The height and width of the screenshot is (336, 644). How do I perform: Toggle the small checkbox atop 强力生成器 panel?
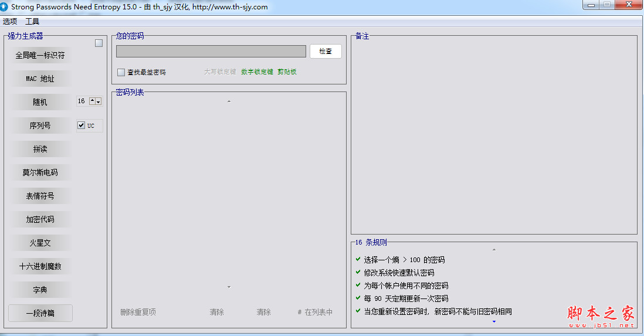point(99,43)
